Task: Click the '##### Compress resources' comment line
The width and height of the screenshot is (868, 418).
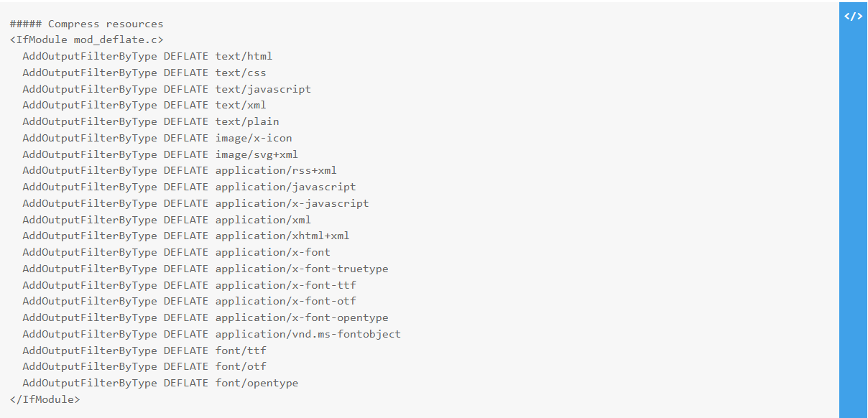Action: (x=86, y=24)
